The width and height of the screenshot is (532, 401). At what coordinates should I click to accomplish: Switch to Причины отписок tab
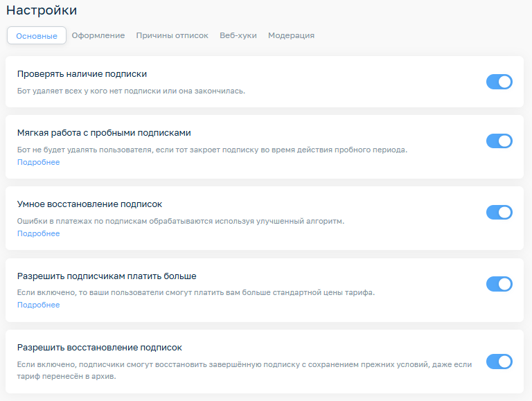(x=172, y=35)
